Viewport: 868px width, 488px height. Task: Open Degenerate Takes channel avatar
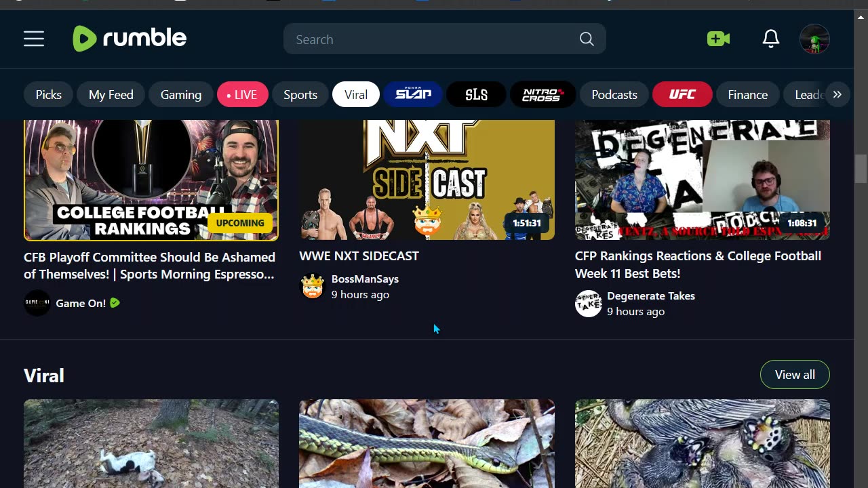coord(589,303)
